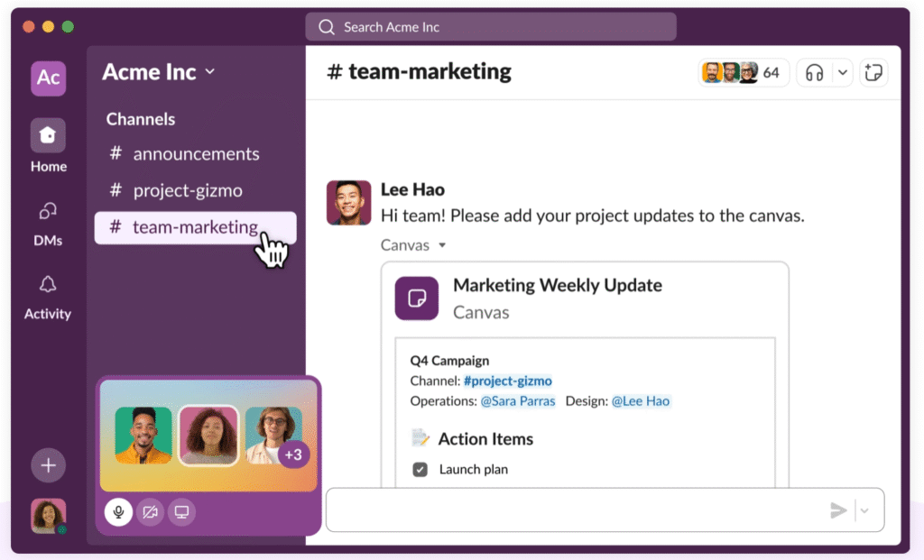Toggle the huddle microphone mute
The image size is (924, 560).
[117, 512]
